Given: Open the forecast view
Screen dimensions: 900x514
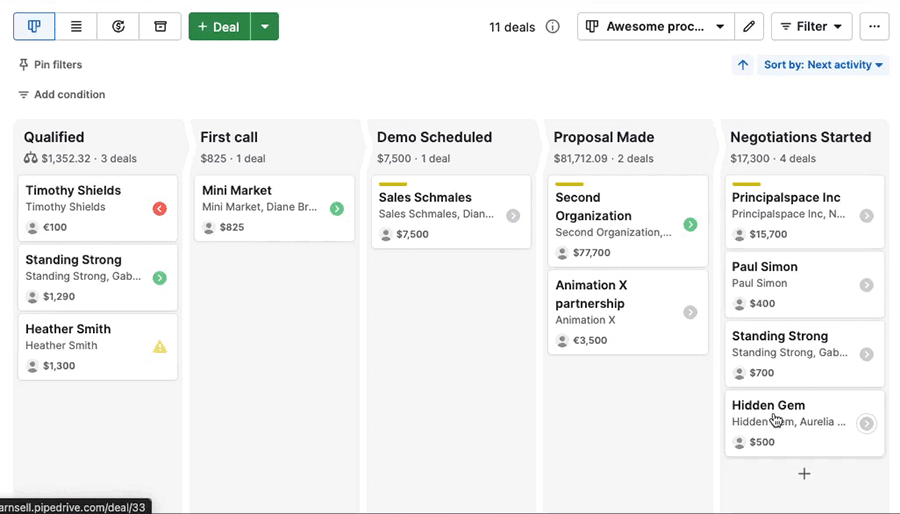Looking at the screenshot, I should click(x=118, y=27).
